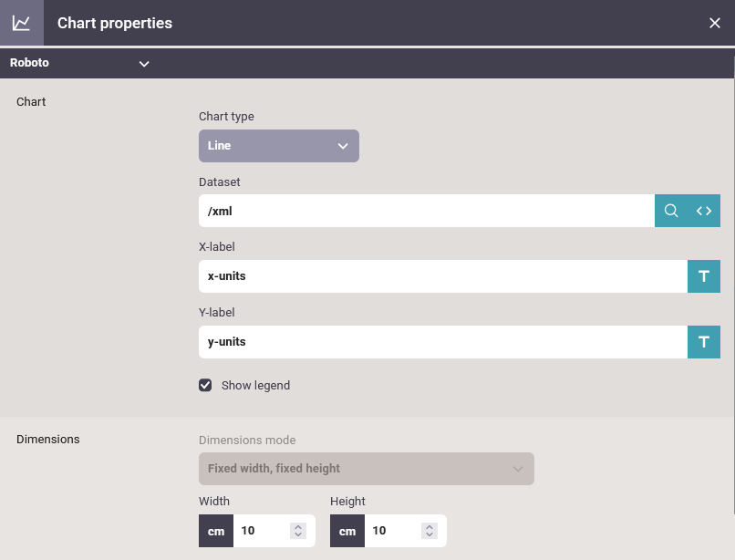The image size is (735, 560).
Task: Increase Height using the up arrow
Action: pos(430,526)
